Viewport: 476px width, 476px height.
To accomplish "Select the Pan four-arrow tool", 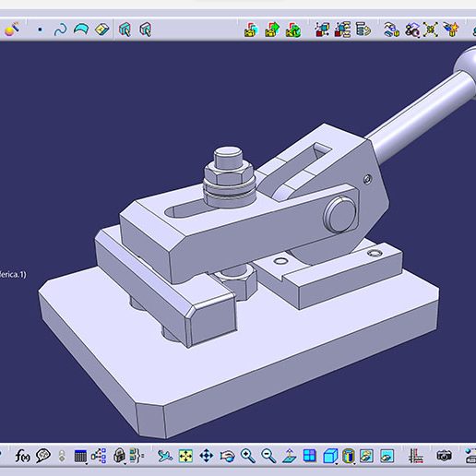I will (207, 456).
